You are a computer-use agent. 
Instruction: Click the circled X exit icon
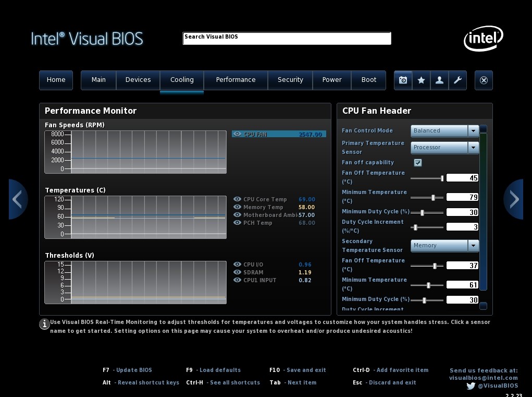[x=484, y=80]
